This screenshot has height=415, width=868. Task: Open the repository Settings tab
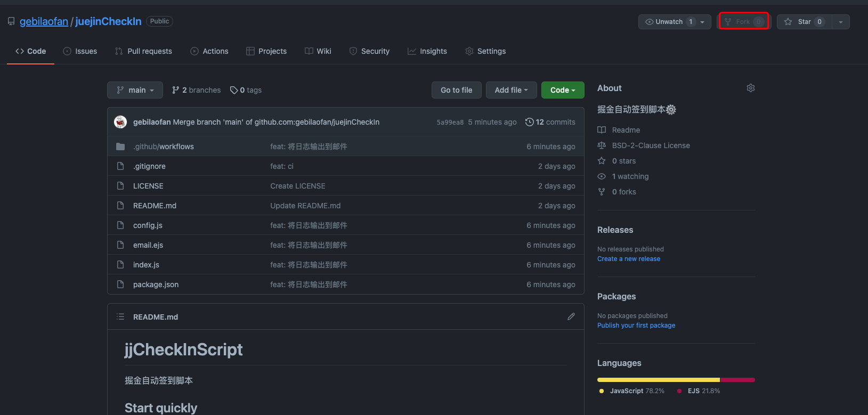click(x=485, y=51)
